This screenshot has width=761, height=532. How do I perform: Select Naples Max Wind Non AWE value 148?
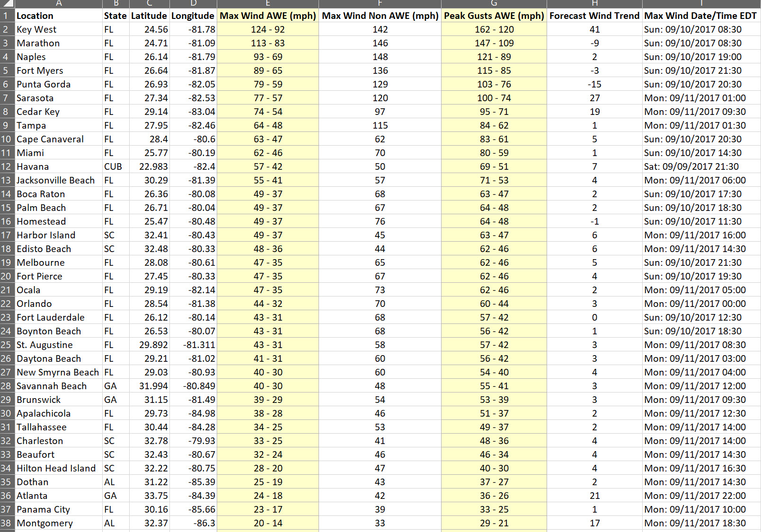coord(380,57)
